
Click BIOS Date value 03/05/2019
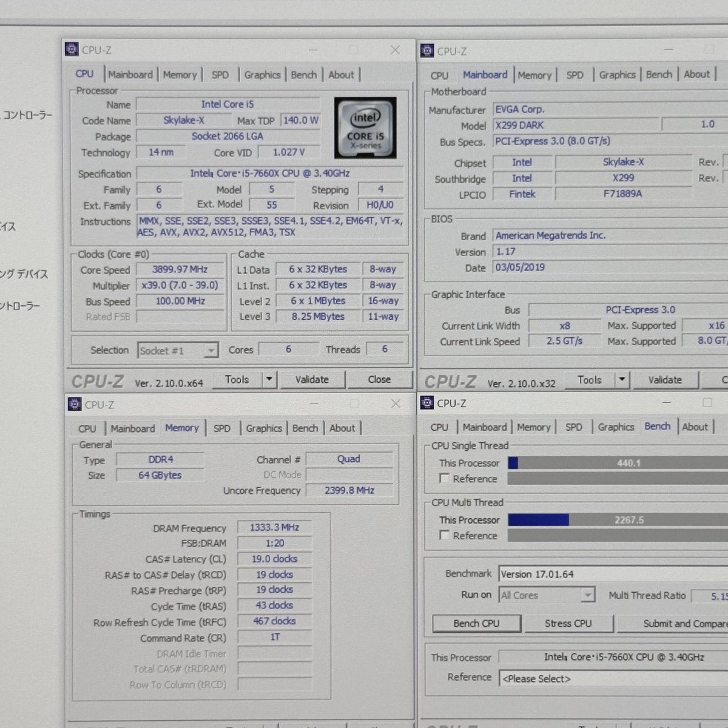click(610, 268)
